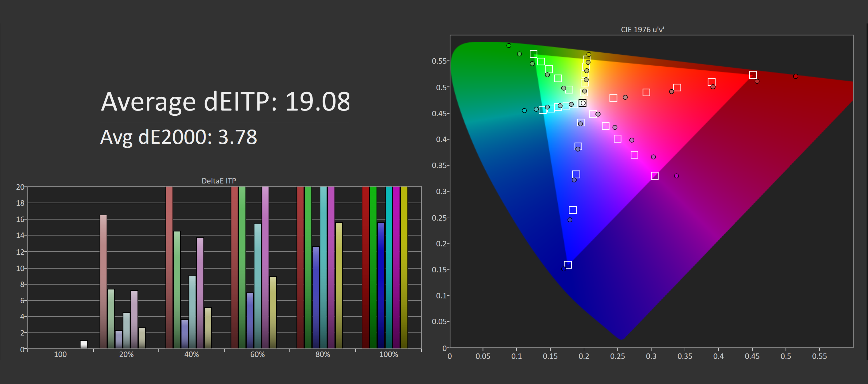Click the Average dEITP: 19.08 text
This screenshot has height=384, width=868.
coord(225,101)
